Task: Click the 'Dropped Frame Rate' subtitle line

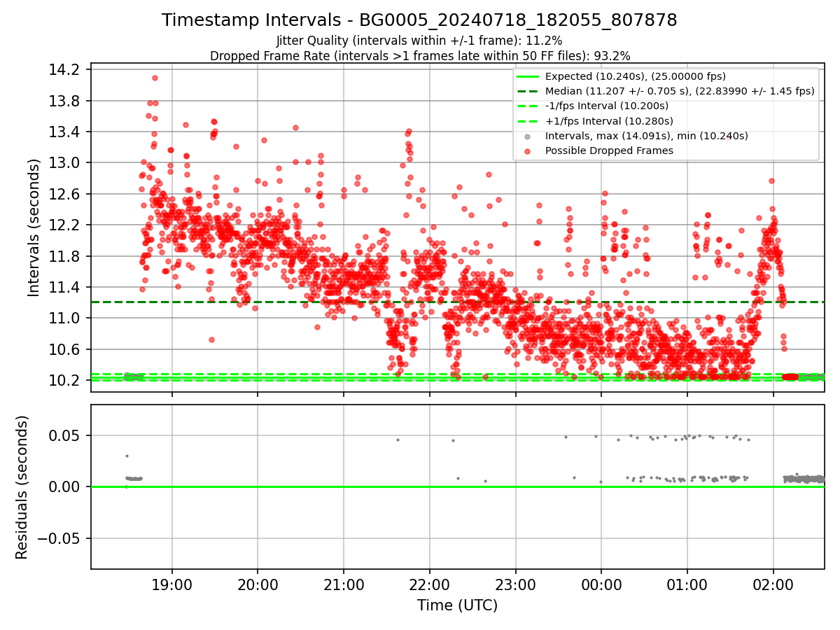Action: point(420,56)
